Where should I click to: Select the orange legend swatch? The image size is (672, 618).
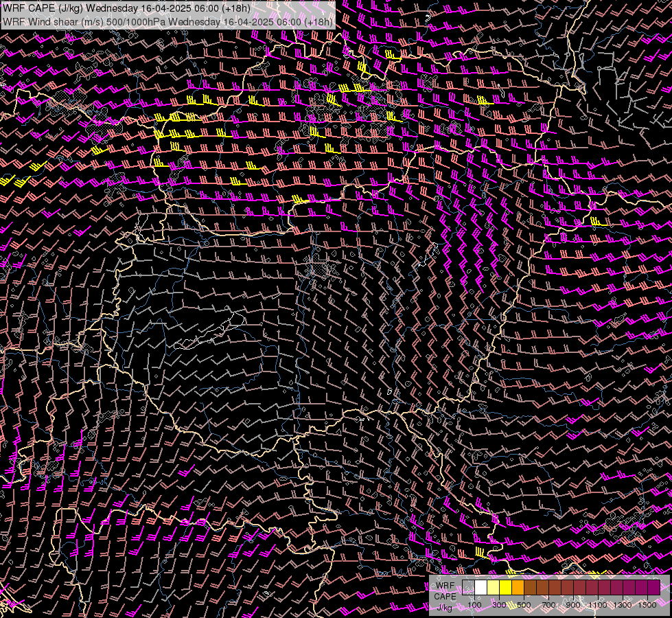[x=518, y=587]
